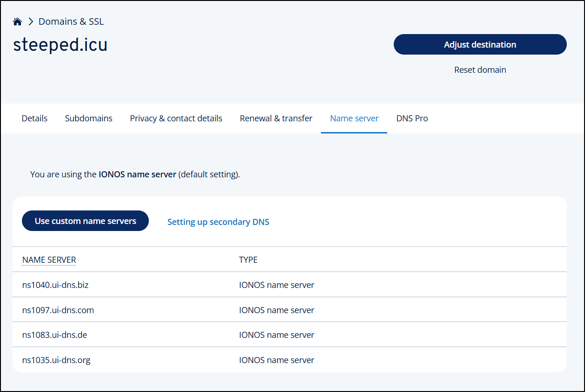Click the NAME SERVER column header
The image size is (585, 392).
pos(49,260)
